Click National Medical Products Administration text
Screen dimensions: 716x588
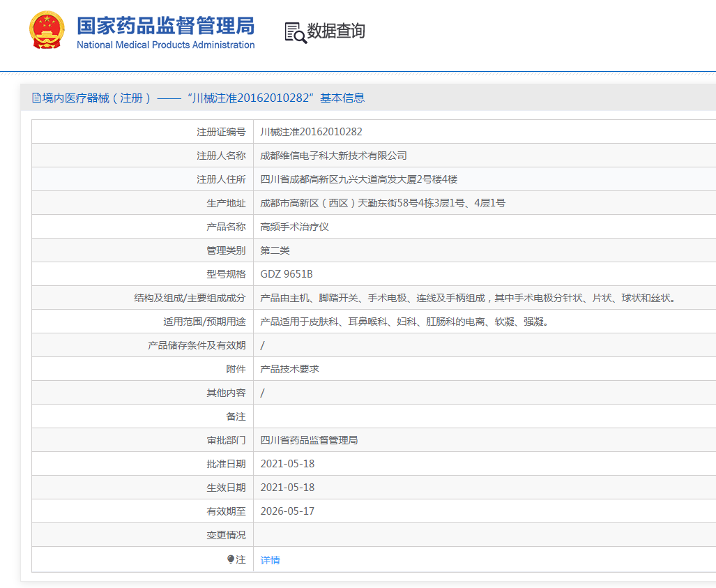tap(165, 45)
